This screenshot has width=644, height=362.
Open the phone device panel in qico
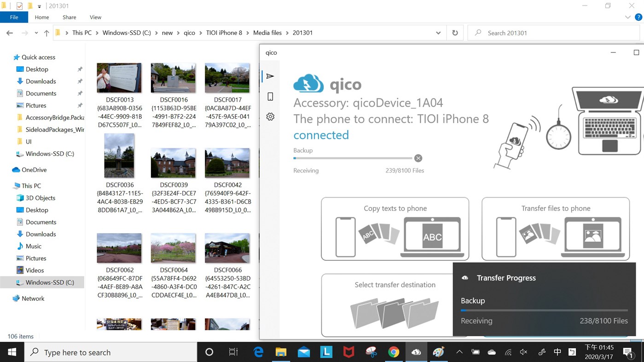(270, 96)
